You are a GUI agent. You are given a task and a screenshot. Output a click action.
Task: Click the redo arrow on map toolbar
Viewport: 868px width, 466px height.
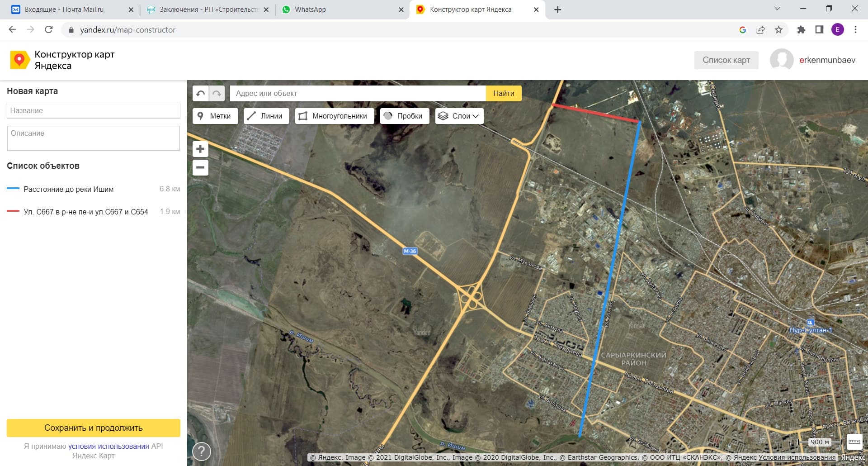pos(217,94)
